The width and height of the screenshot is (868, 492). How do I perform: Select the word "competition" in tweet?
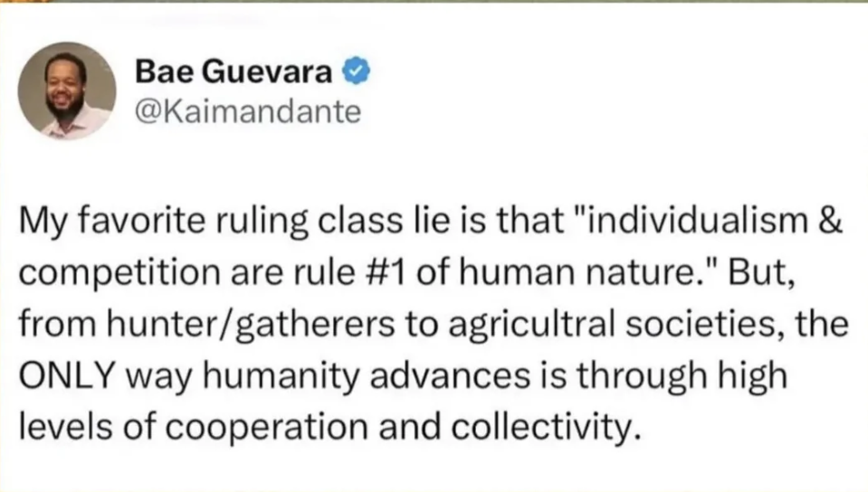[120, 274]
